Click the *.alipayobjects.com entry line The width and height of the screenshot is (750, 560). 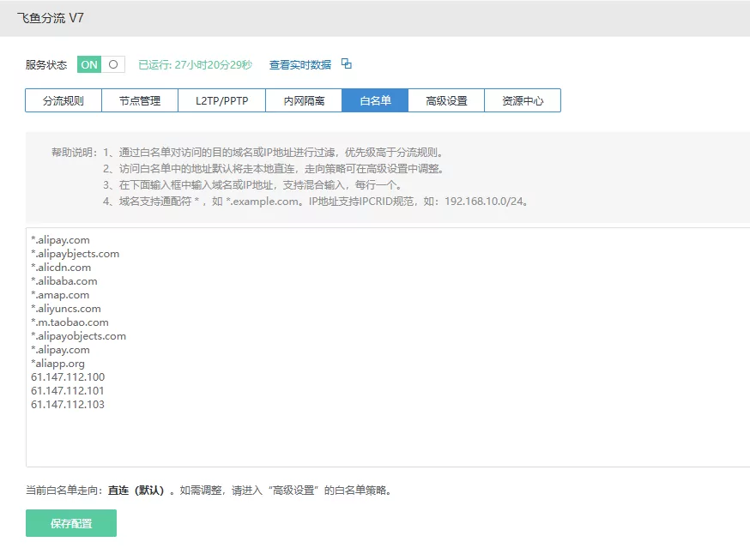(x=78, y=336)
